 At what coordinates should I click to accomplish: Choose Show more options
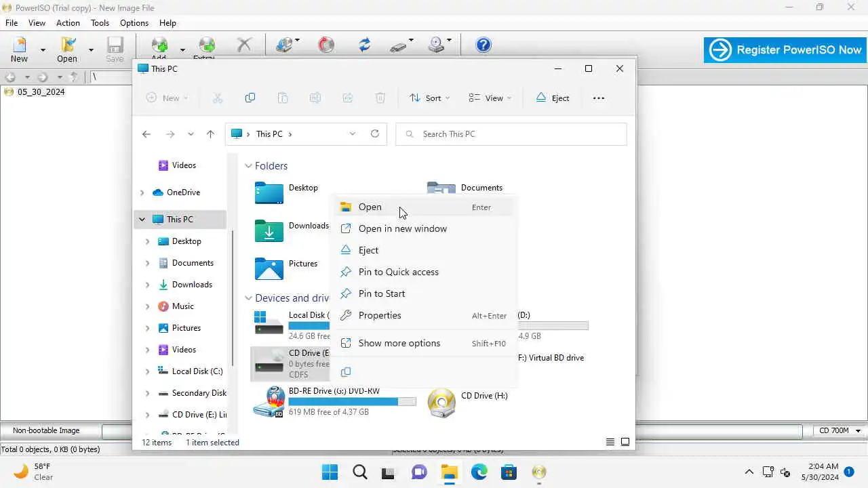pyautogui.click(x=424, y=343)
